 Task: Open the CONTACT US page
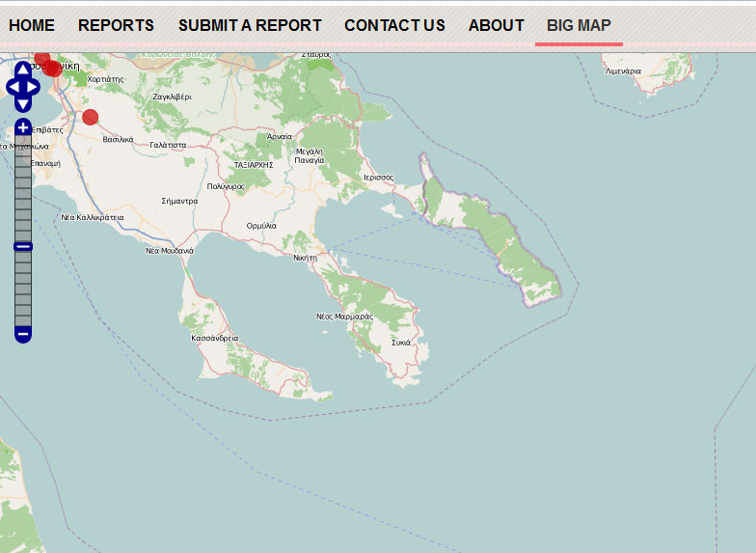pos(394,26)
